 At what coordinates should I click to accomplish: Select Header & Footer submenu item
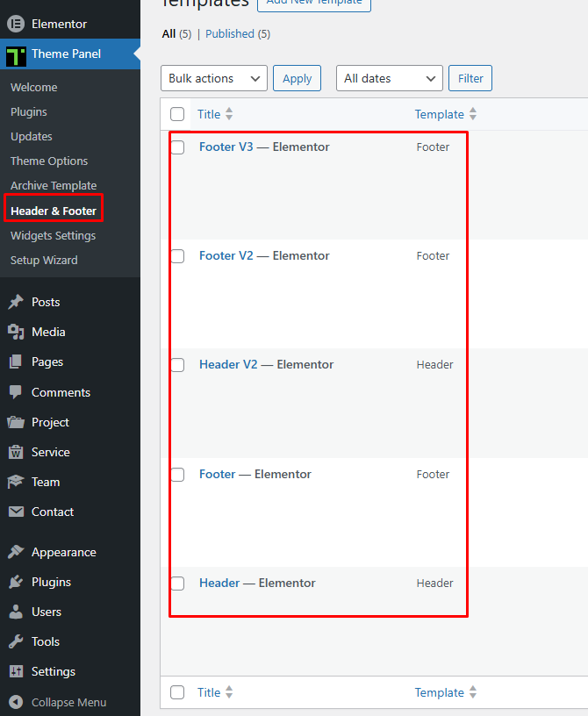54,211
